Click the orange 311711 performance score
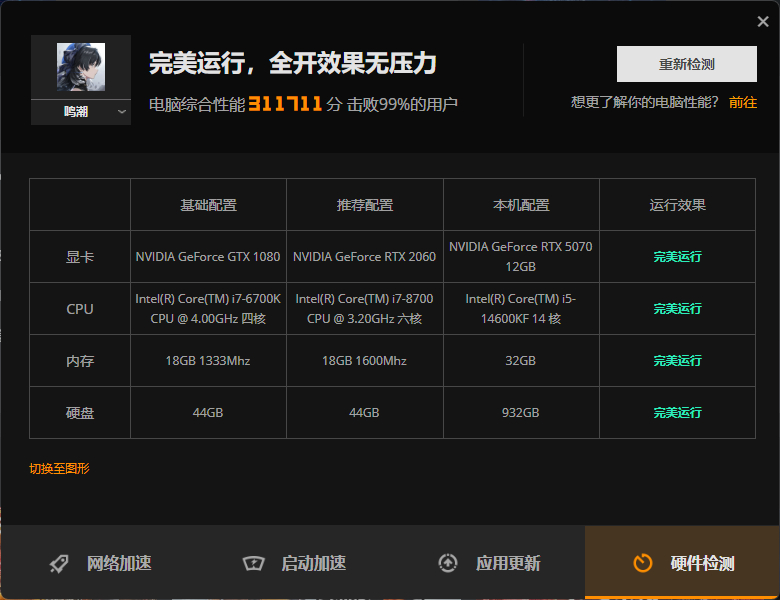The width and height of the screenshot is (780, 600). (285, 103)
